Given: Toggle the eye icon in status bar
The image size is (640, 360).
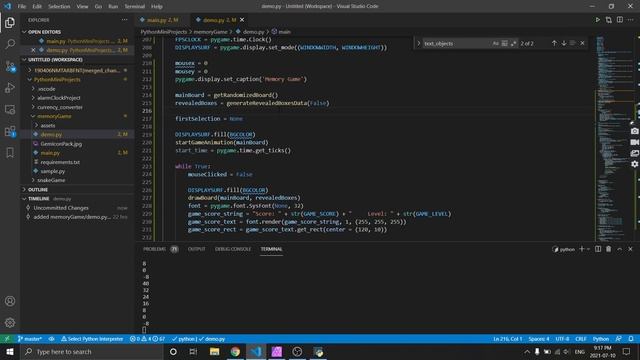Looking at the screenshot, I should tap(51, 339).
